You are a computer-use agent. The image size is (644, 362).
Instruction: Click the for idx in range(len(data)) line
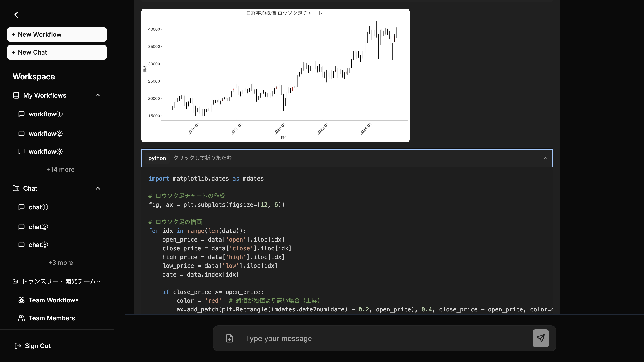coord(197,231)
